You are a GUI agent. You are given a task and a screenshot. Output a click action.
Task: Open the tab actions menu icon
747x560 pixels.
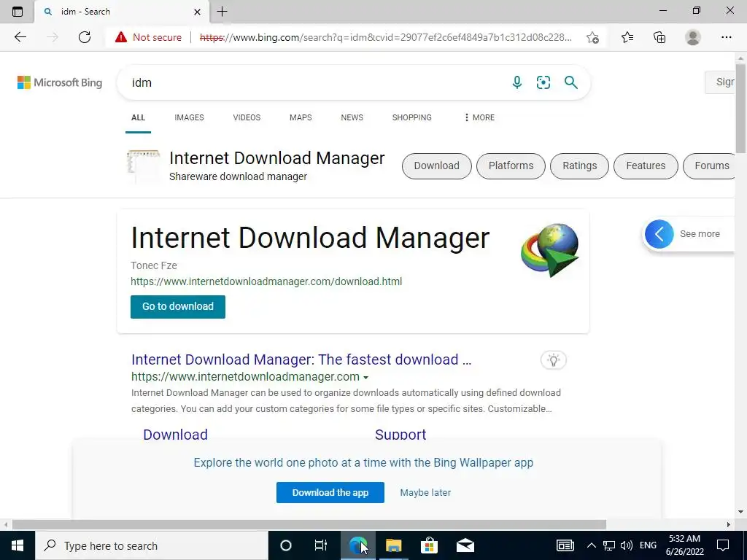pyautogui.click(x=18, y=12)
